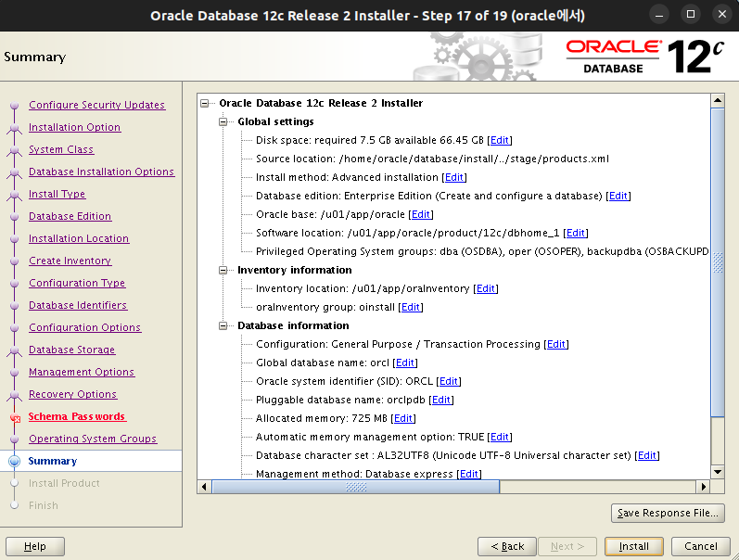Edit the Inventory location path
Screen dimensions: 739x560
click(x=486, y=288)
